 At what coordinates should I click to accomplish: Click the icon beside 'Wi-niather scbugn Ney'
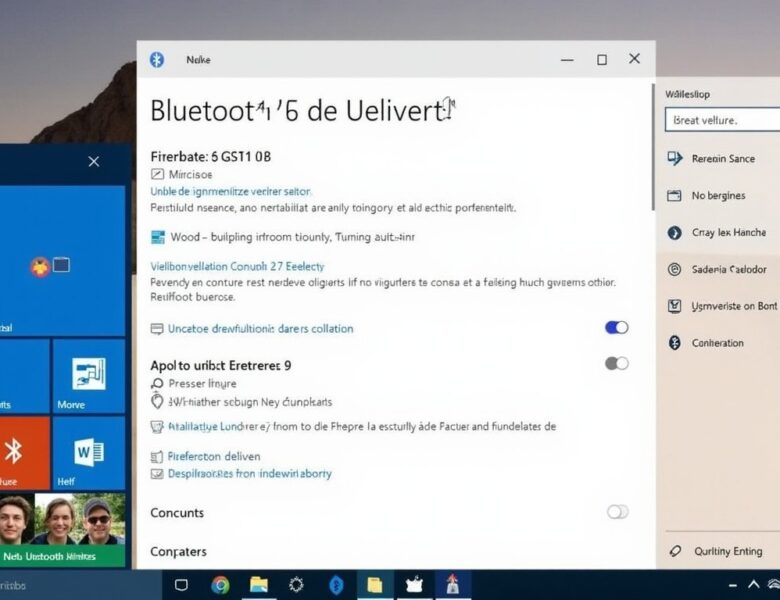pos(157,401)
